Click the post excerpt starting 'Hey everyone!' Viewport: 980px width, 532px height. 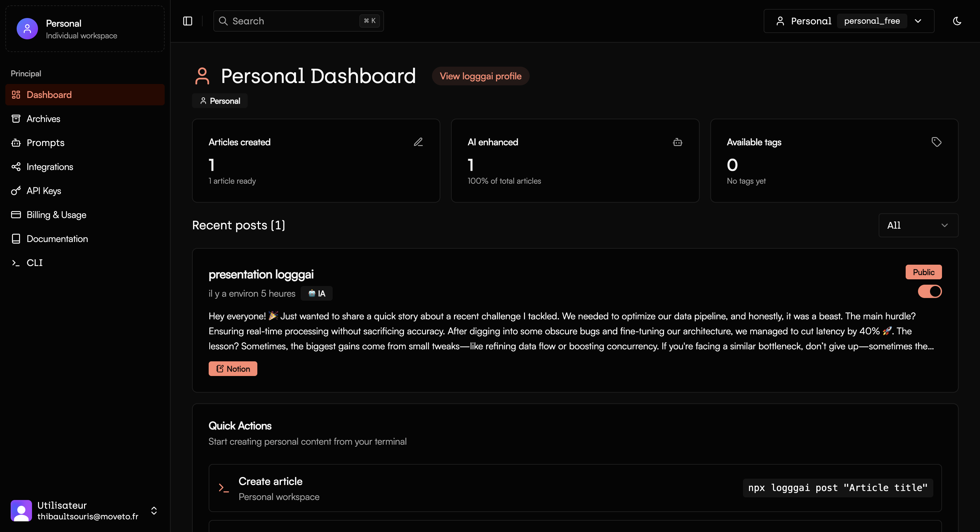tap(571, 331)
